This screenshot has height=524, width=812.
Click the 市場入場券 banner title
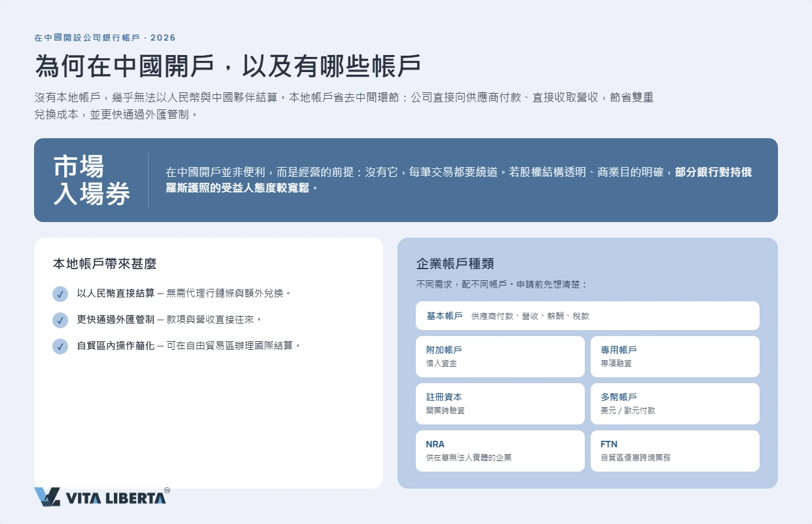(92, 180)
